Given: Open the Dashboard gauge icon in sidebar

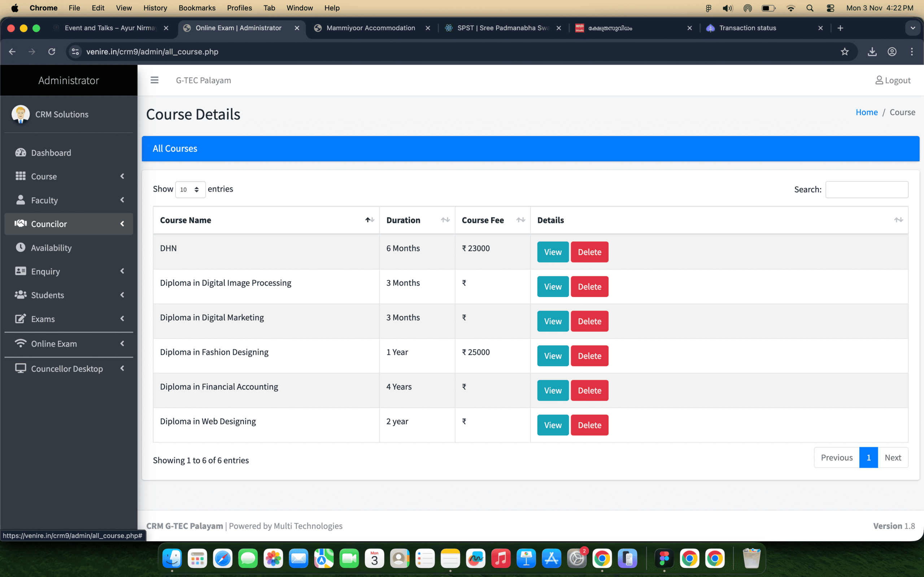Looking at the screenshot, I should 21,153.
